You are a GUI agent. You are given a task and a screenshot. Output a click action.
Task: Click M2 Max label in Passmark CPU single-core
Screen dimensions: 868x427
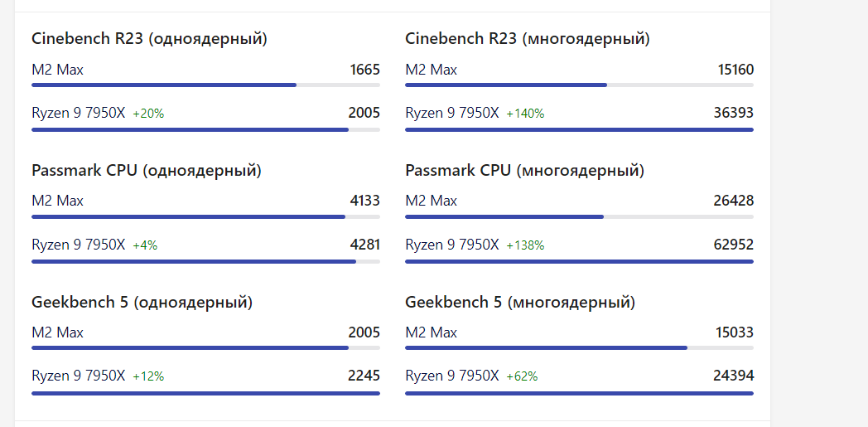(58, 201)
